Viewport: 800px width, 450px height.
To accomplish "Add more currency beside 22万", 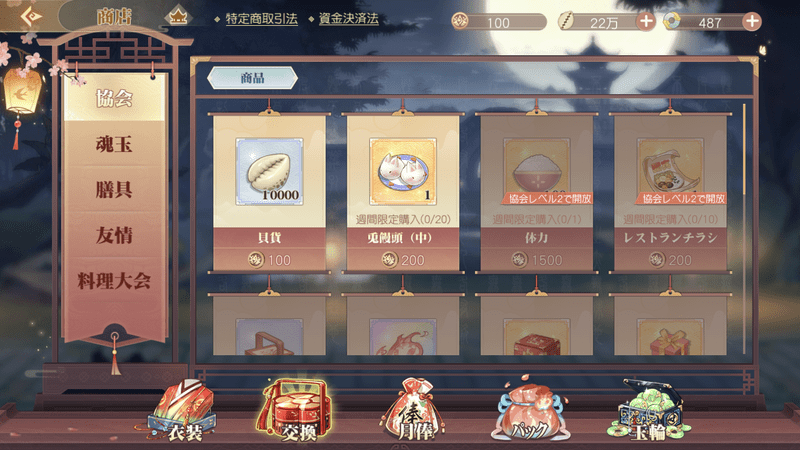I will (x=646, y=22).
